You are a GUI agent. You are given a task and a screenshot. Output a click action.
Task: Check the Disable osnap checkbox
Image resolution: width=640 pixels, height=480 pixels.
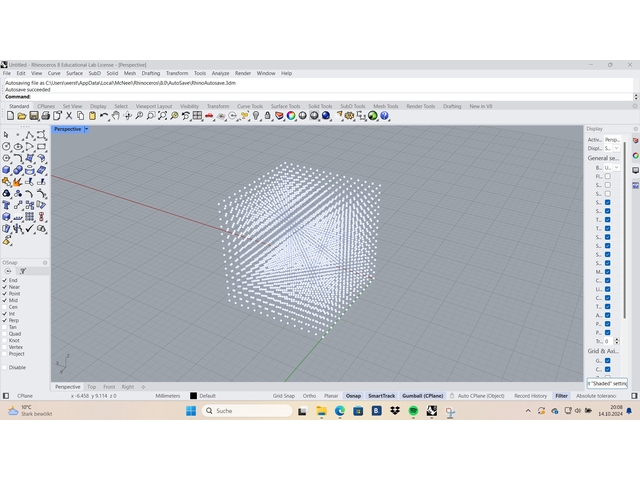[5, 367]
